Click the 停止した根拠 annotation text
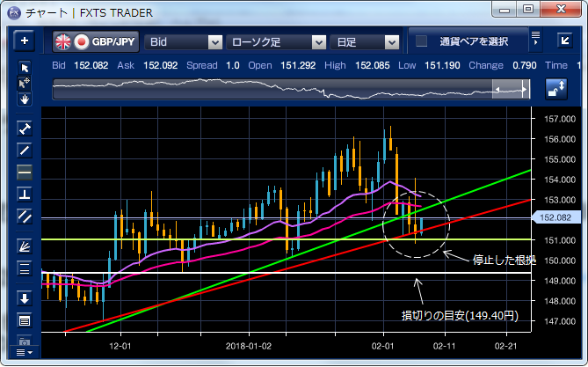 (x=504, y=260)
